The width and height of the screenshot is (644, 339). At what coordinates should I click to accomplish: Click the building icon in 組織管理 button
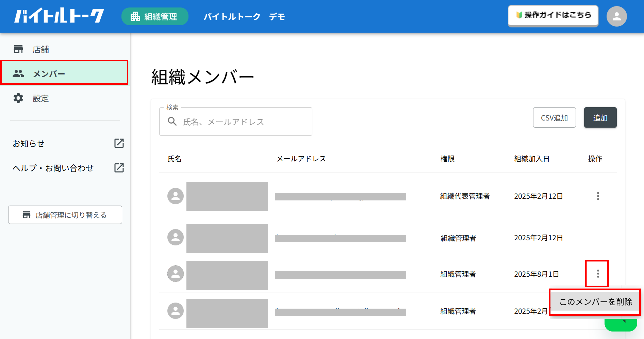click(135, 16)
